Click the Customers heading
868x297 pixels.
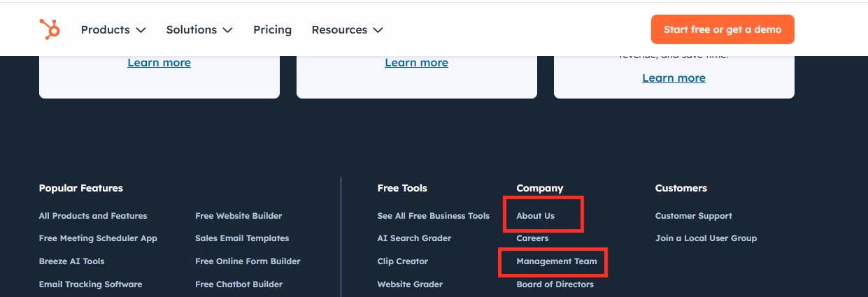681,188
